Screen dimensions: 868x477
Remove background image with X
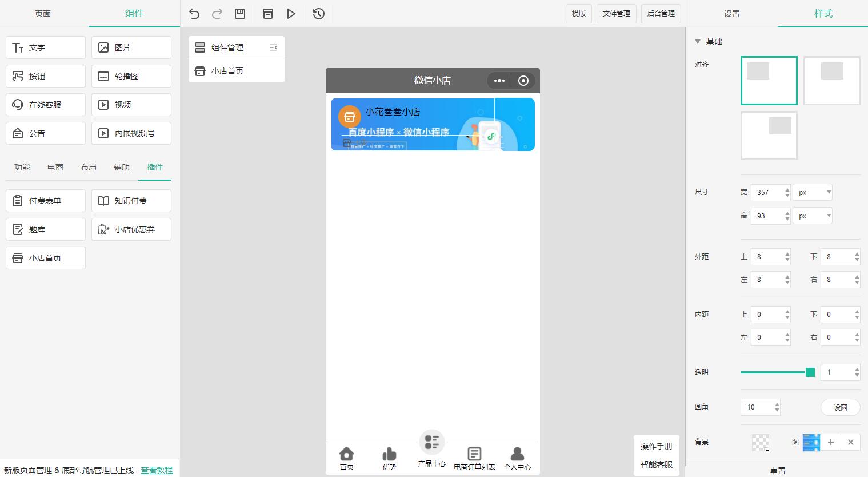click(x=850, y=442)
